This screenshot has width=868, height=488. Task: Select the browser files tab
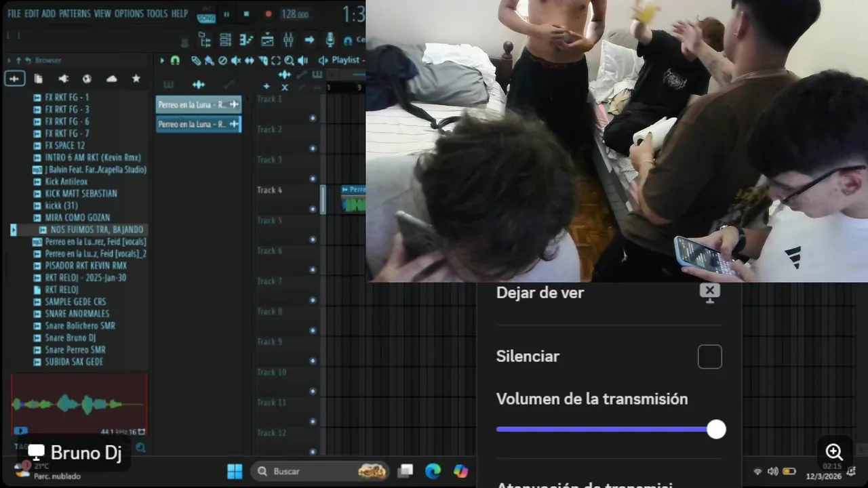pos(39,79)
